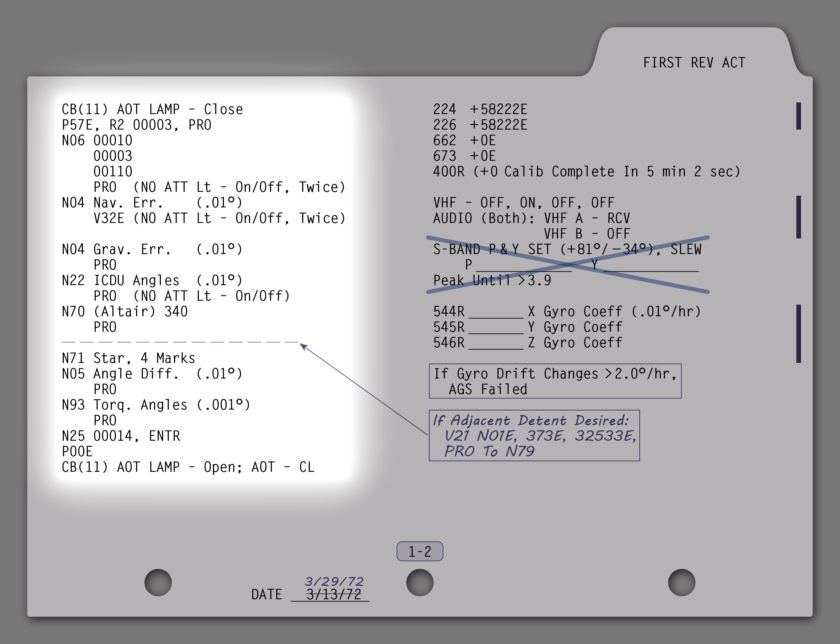The image size is (840, 644).
Task: Click the bottom change bar beside Gyro Coeff
Action: (x=798, y=333)
